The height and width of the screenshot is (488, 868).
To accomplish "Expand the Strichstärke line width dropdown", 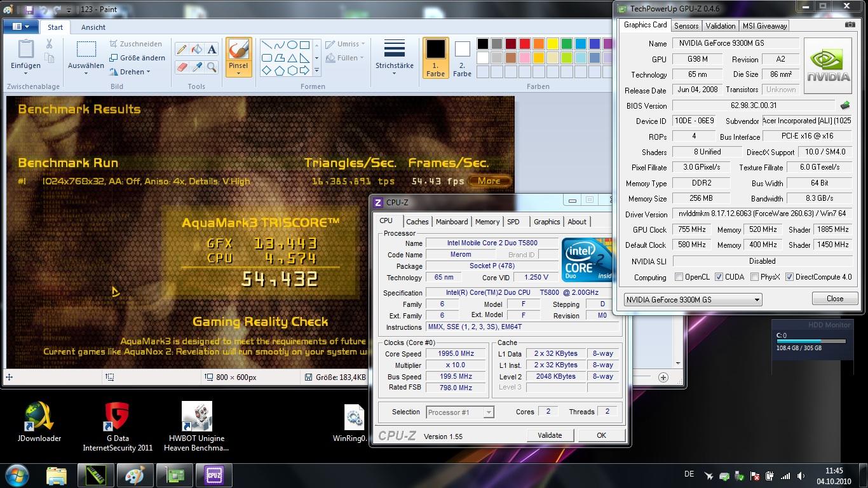I will (394, 74).
